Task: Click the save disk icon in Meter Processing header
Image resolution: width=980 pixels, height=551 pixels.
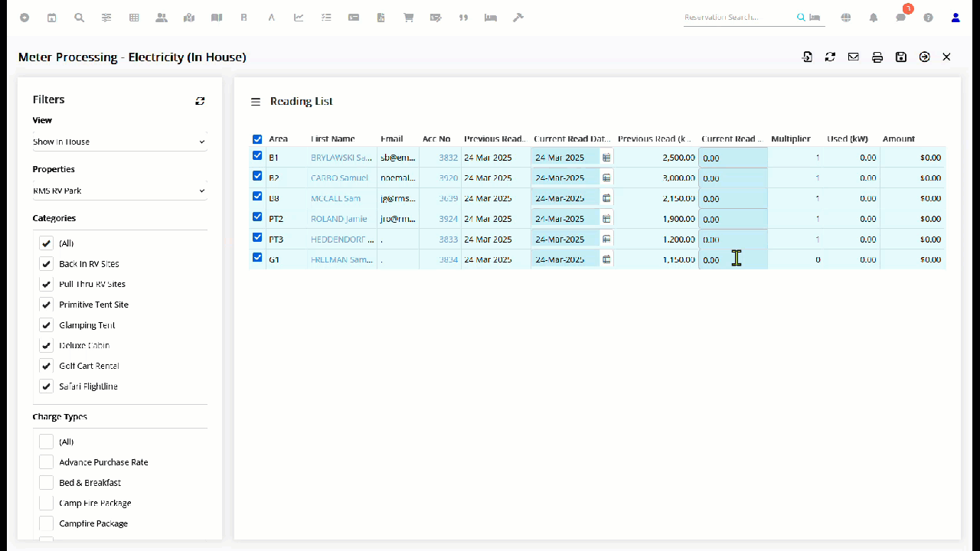Action: click(x=901, y=57)
